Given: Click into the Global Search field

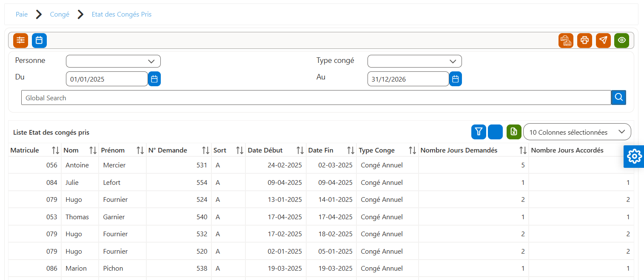Looking at the screenshot, I should [316, 98].
